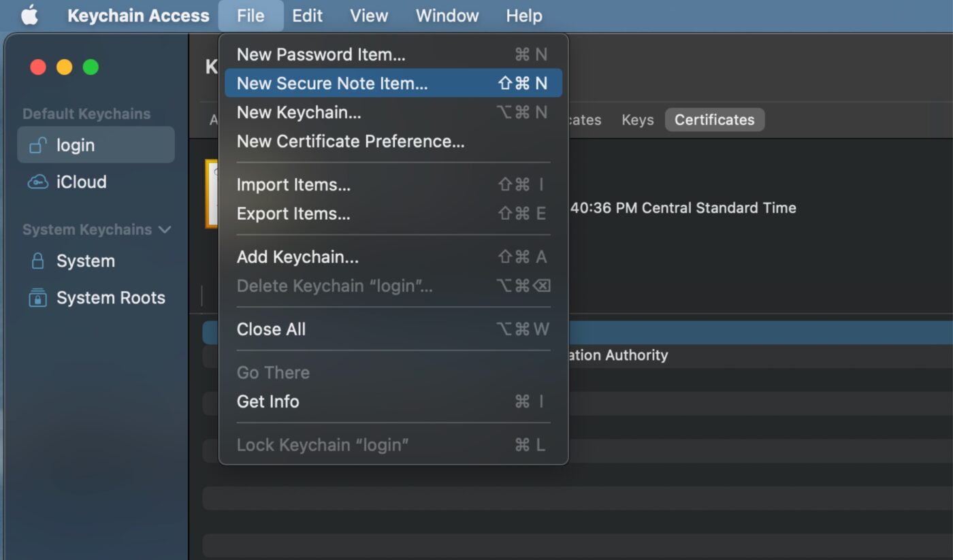Switch to the Certificates tab

(714, 120)
